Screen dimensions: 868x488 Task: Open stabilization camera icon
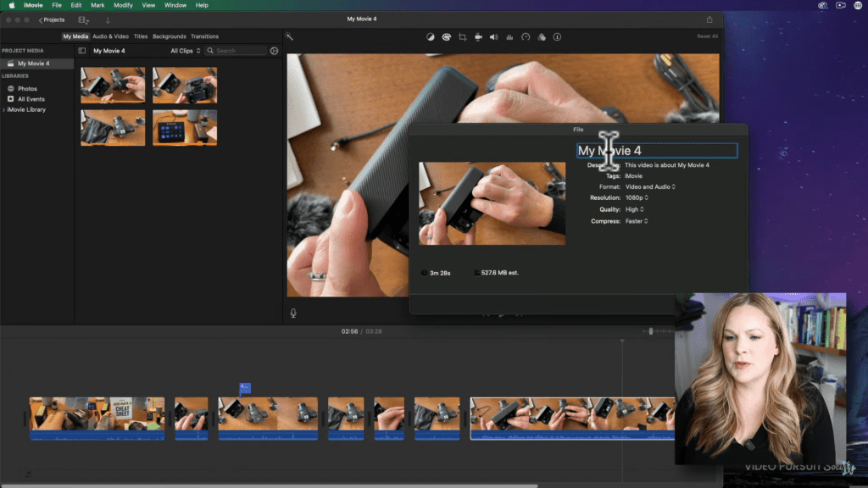pyautogui.click(x=478, y=37)
